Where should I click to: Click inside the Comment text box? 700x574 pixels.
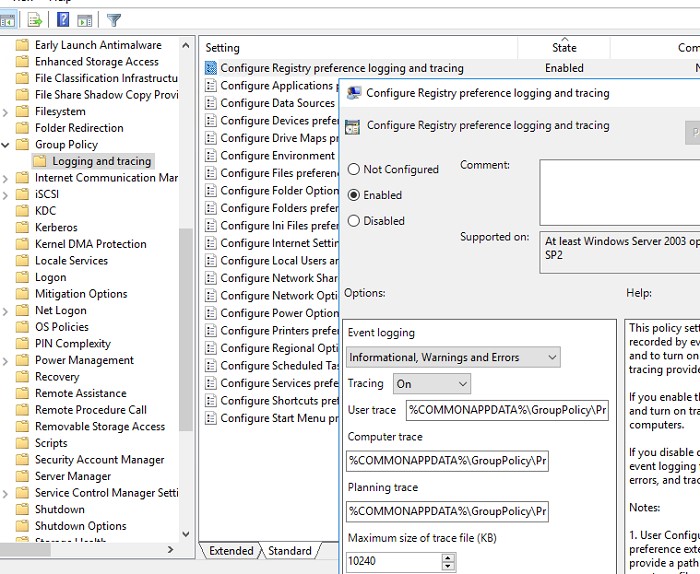pyautogui.click(x=620, y=192)
